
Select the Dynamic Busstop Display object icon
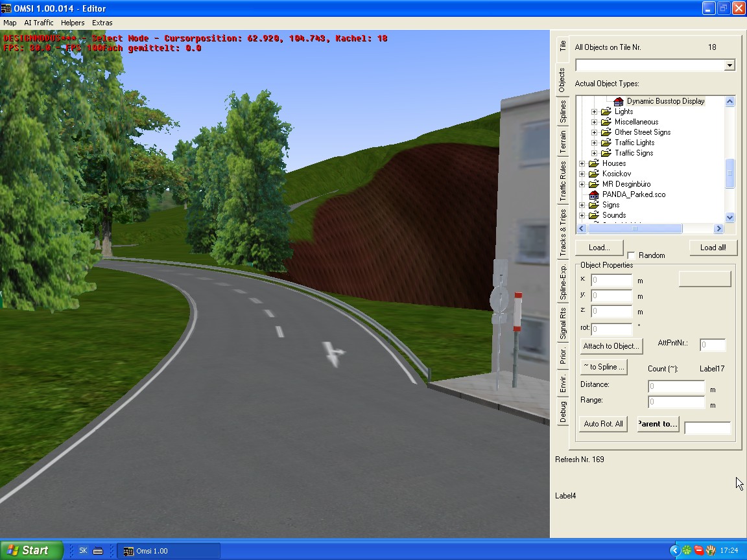tap(618, 101)
